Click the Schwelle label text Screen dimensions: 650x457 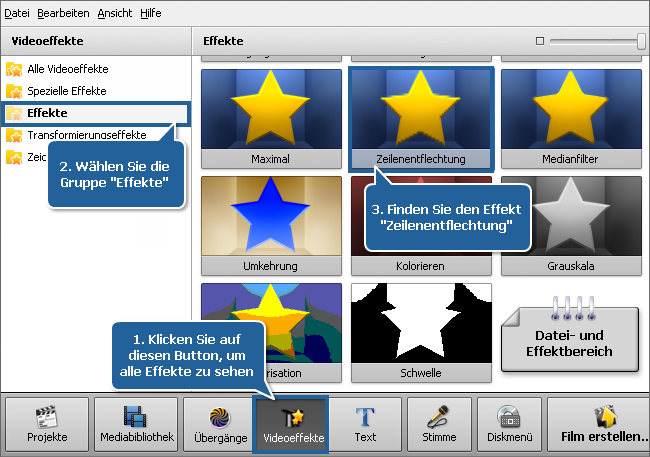point(421,373)
